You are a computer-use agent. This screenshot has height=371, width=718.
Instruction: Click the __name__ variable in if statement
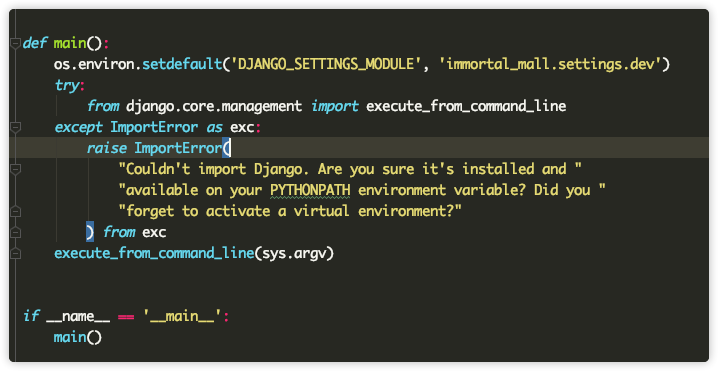tap(78, 316)
